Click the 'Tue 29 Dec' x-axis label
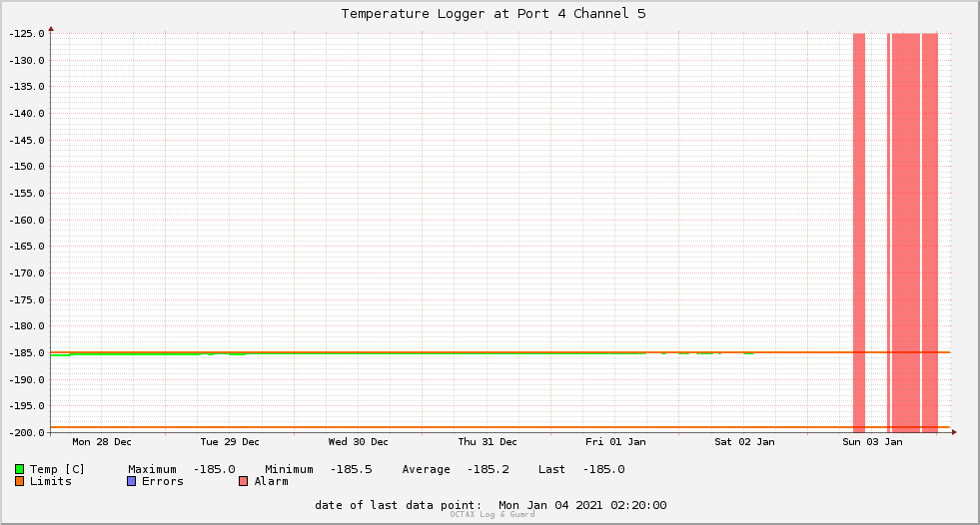 (230, 442)
